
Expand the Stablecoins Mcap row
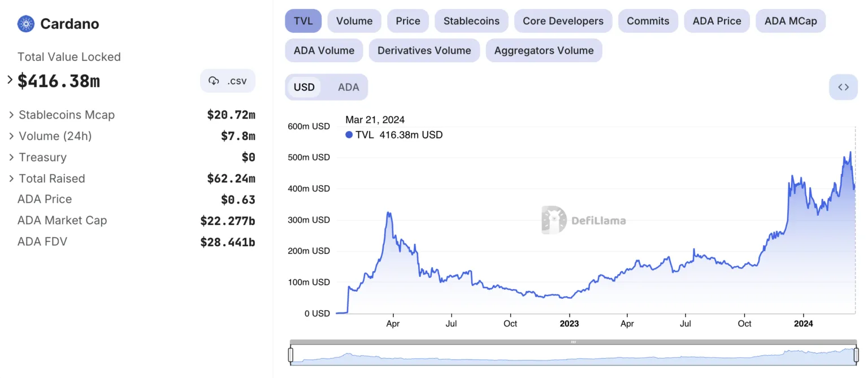tap(11, 115)
